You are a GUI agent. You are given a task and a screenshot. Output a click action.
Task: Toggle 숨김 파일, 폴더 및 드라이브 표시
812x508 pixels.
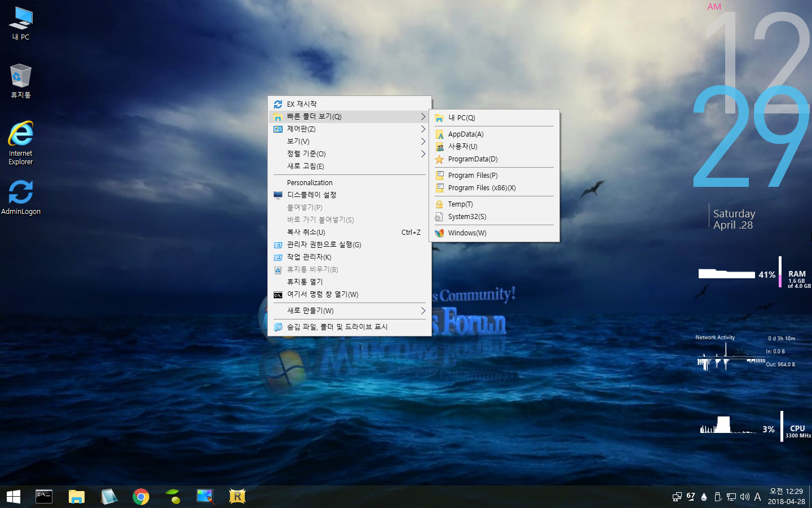[x=350, y=327]
